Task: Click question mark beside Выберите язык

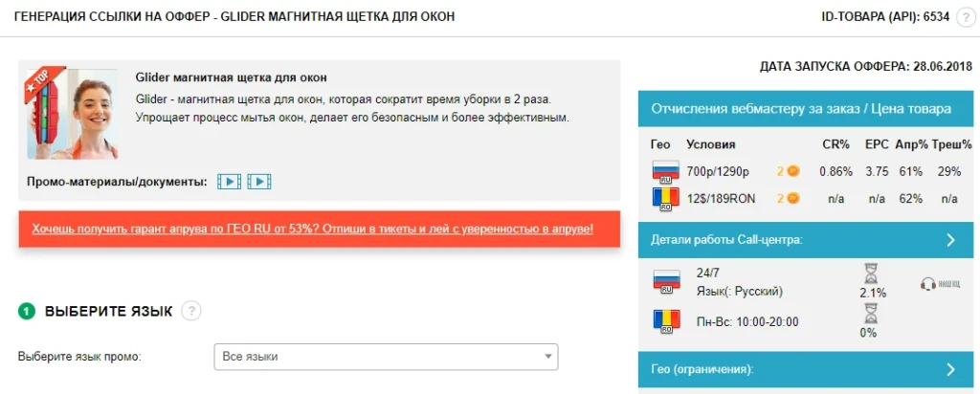Action: pos(192,311)
